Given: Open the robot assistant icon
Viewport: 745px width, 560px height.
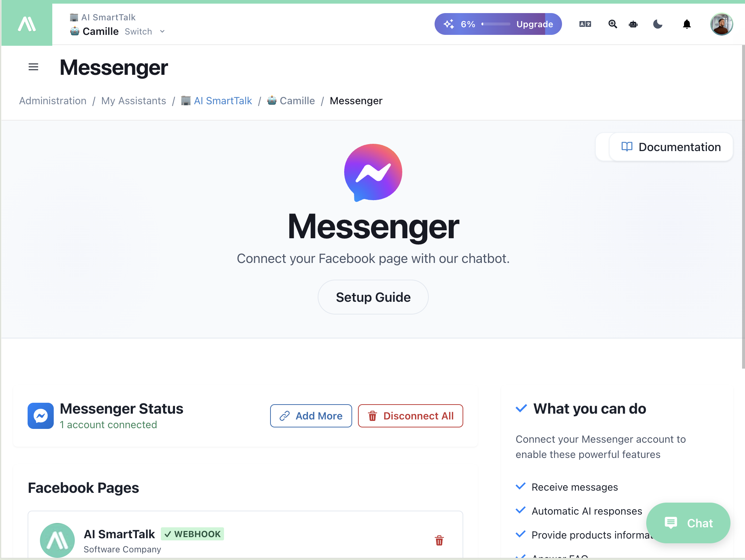Looking at the screenshot, I should pos(633,24).
